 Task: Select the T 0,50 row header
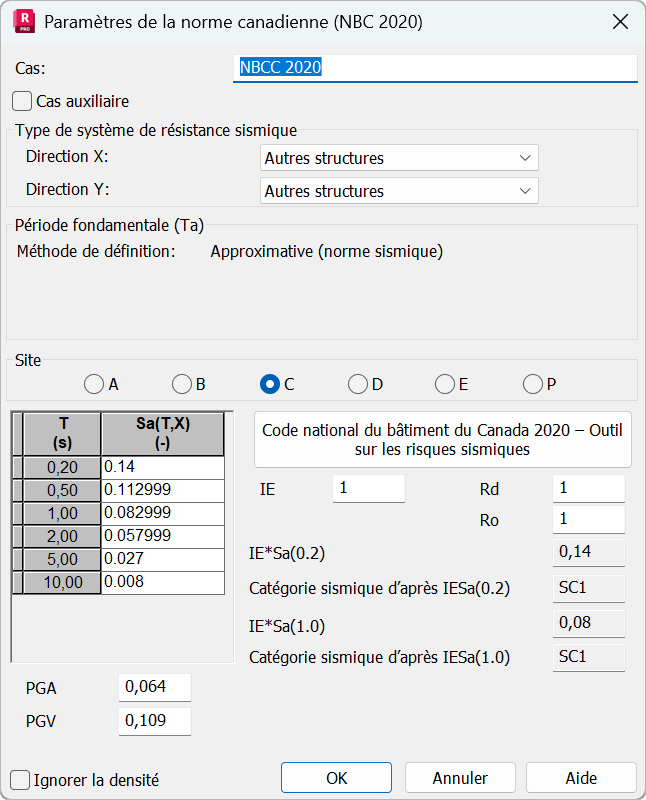point(62,490)
